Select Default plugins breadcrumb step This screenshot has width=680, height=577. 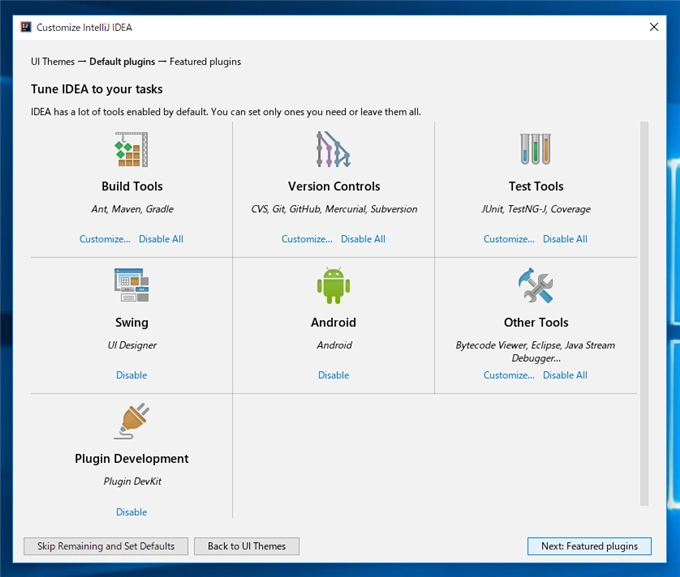[x=122, y=62]
